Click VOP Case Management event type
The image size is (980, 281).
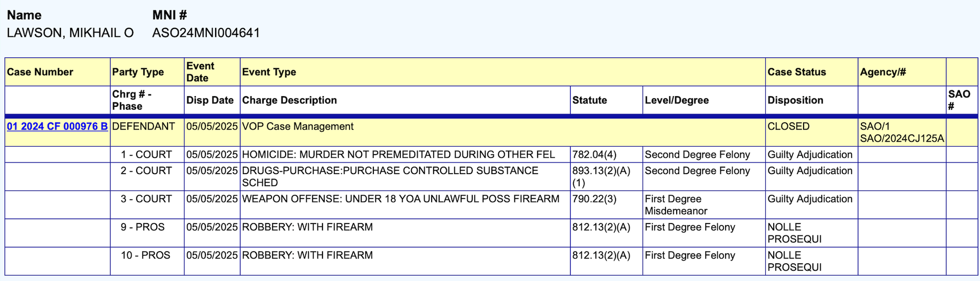297,127
